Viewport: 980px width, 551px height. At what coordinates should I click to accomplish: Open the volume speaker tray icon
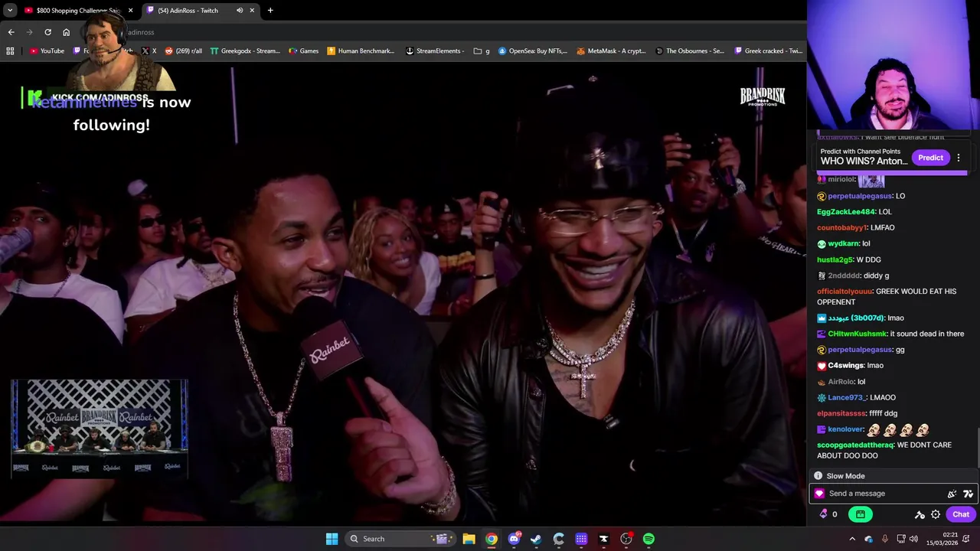pos(914,539)
